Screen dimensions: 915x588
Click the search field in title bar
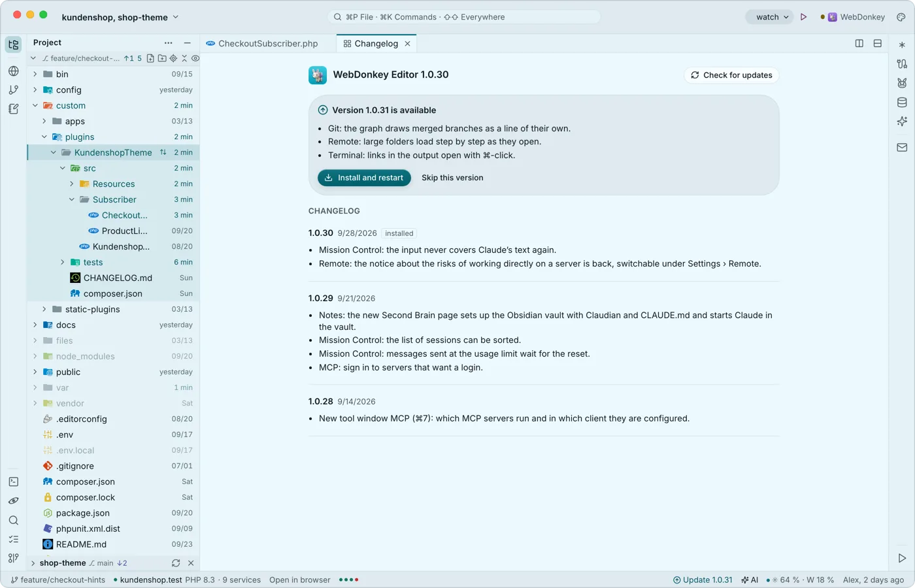pyautogui.click(x=464, y=17)
